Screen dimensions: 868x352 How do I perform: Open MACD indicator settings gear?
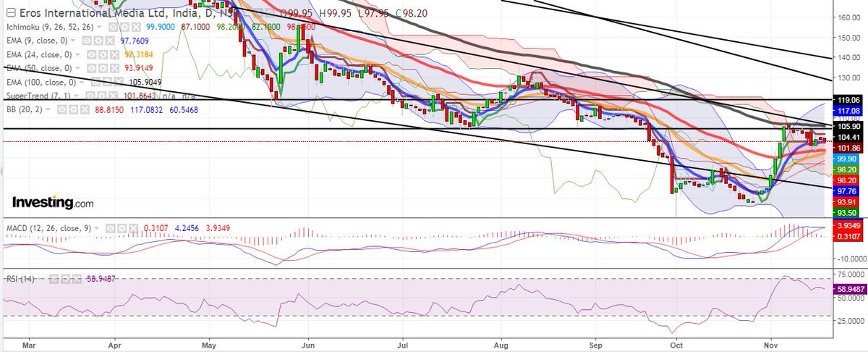122,229
